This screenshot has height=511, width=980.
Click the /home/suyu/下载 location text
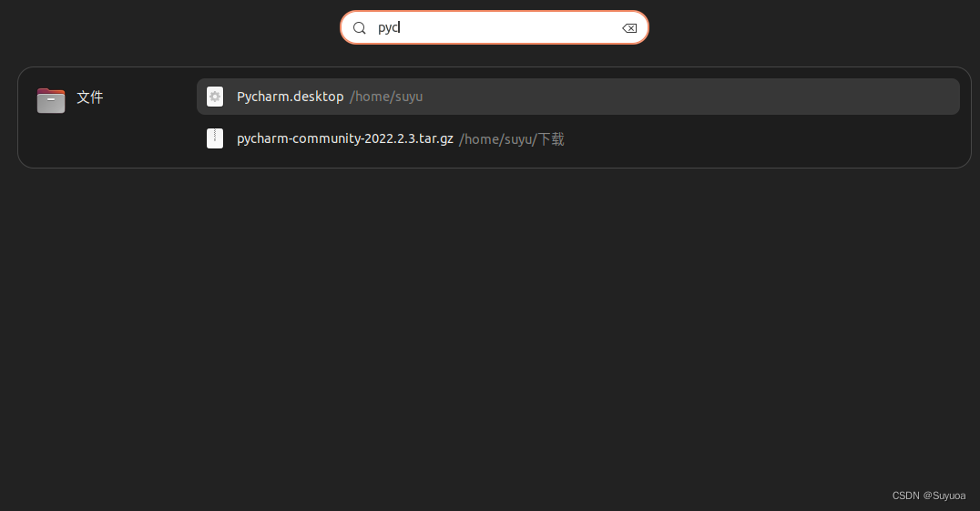511,139
